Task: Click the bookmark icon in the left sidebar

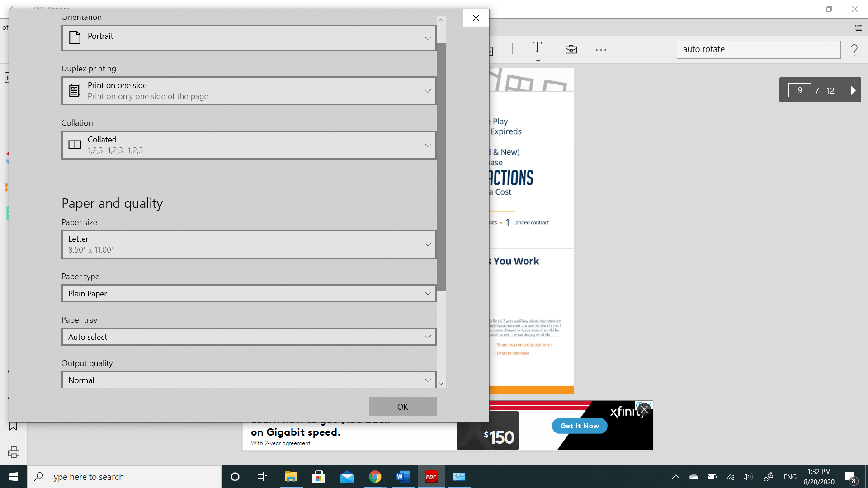Action: tap(13, 426)
